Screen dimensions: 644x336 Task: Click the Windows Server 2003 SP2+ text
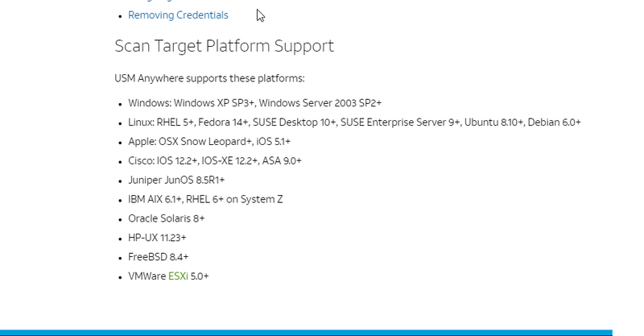point(320,103)
